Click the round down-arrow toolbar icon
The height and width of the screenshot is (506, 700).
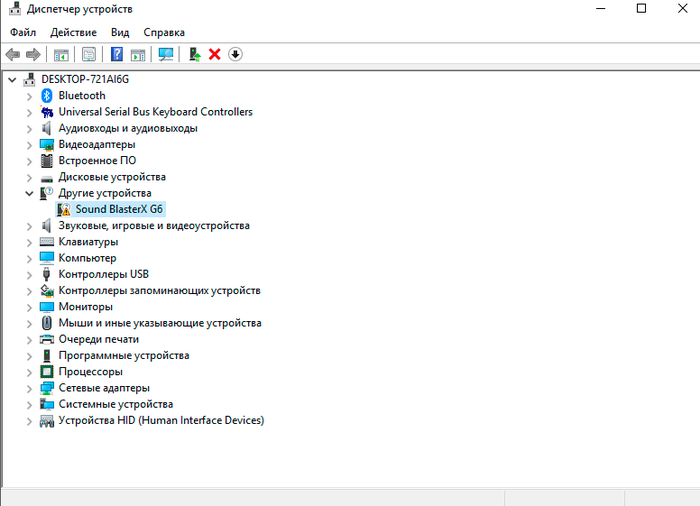pos(235,54)
